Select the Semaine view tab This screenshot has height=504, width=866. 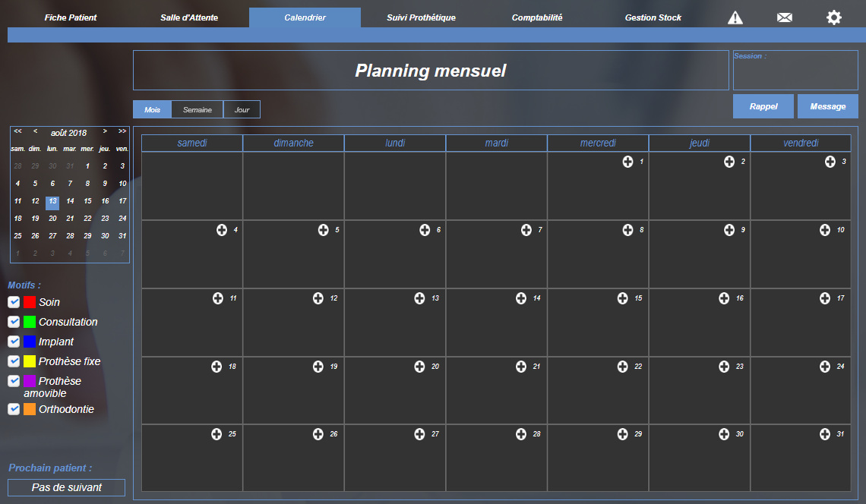(x=198, y=110)
